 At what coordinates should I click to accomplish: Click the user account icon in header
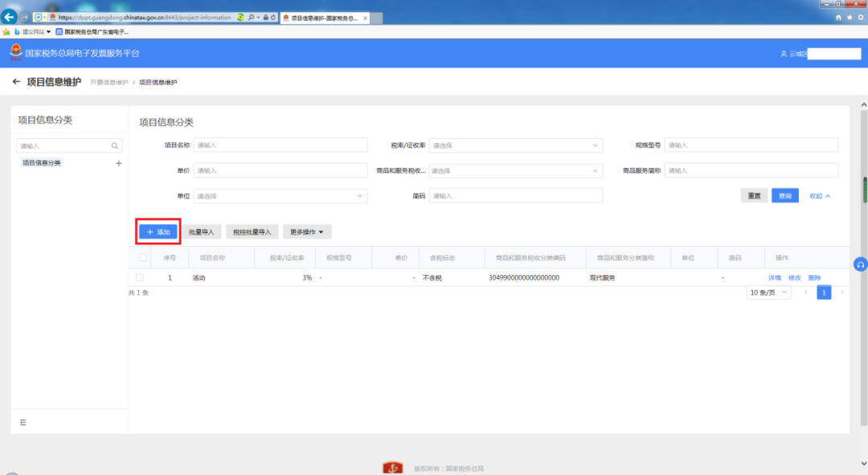(x=784, y=54)
